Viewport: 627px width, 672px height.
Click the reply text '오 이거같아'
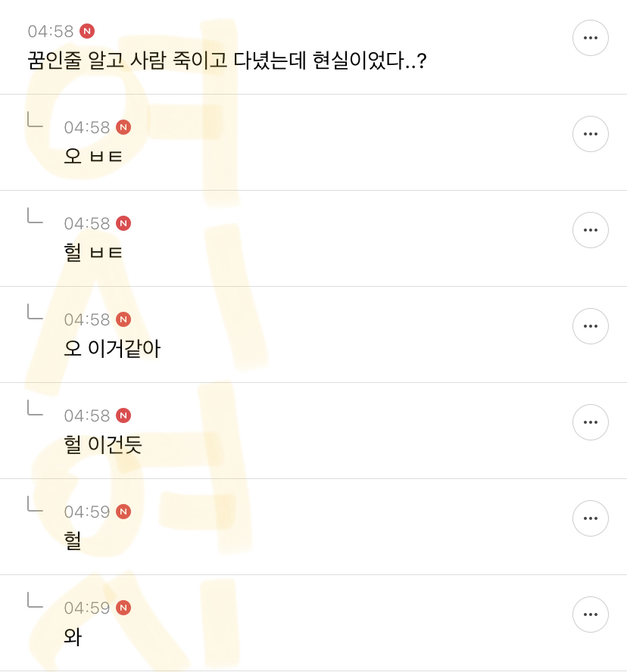[112, 349]
